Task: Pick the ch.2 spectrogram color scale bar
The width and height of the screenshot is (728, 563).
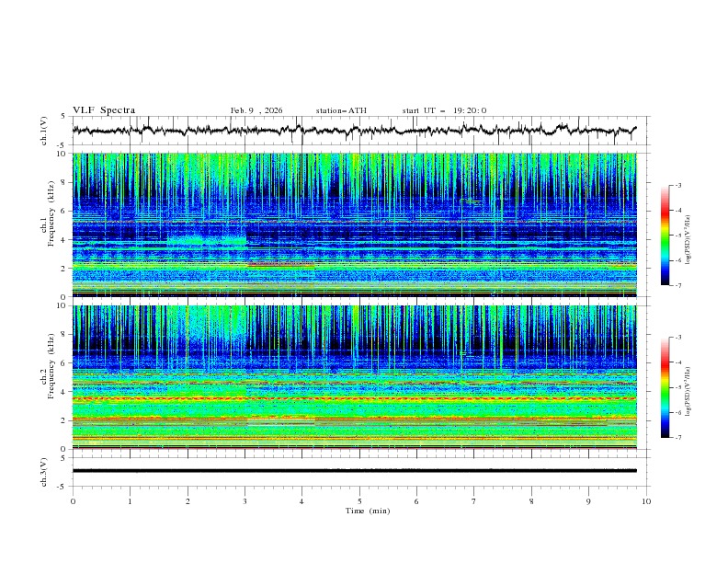Action: pos(665,387)
